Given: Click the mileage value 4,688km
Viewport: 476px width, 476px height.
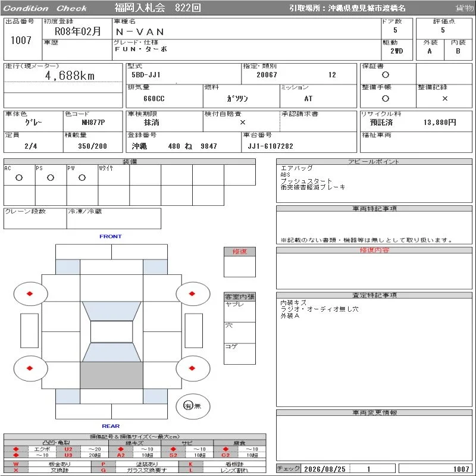Looking at the screenshot, I should 70,76.
